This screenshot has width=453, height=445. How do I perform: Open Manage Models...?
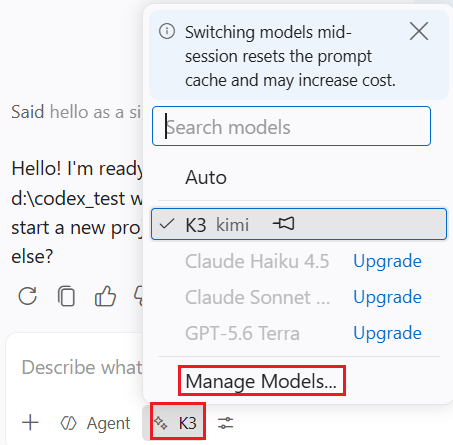[262, 381]
